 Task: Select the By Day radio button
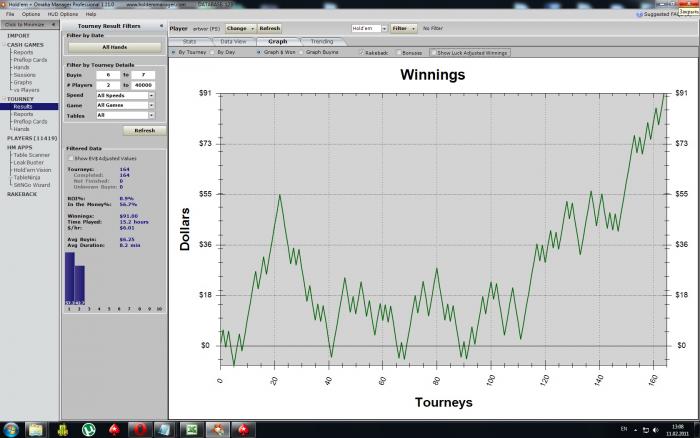tap(212, 52)
